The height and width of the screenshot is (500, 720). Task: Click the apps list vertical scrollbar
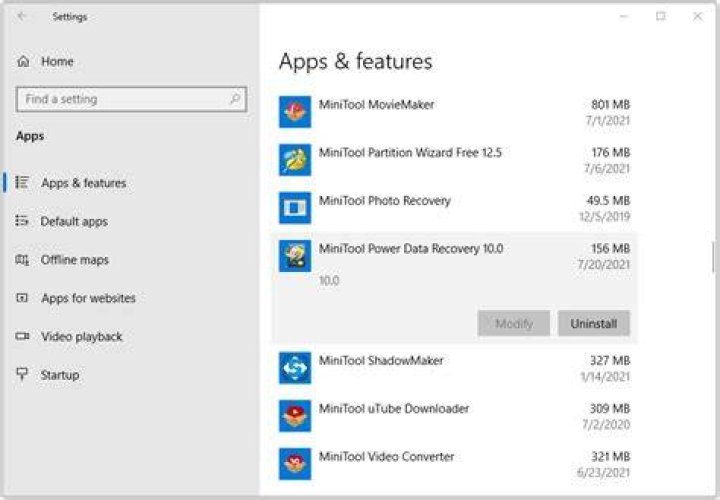714,257
